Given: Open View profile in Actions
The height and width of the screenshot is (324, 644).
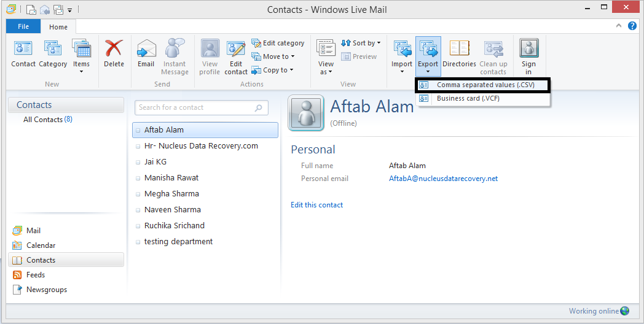Looking at the screenshot, I should click(x=210, y=58).
